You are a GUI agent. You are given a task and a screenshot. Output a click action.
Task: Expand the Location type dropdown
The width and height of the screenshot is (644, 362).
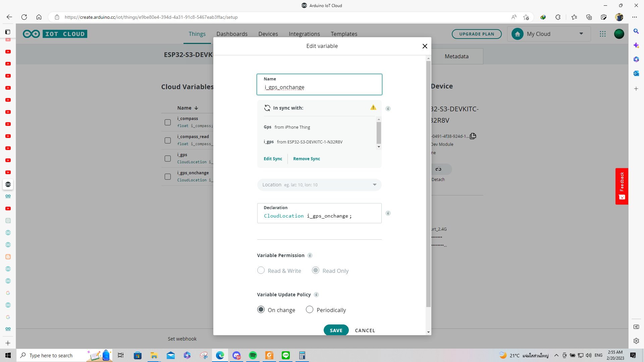(x=374, y=185)
